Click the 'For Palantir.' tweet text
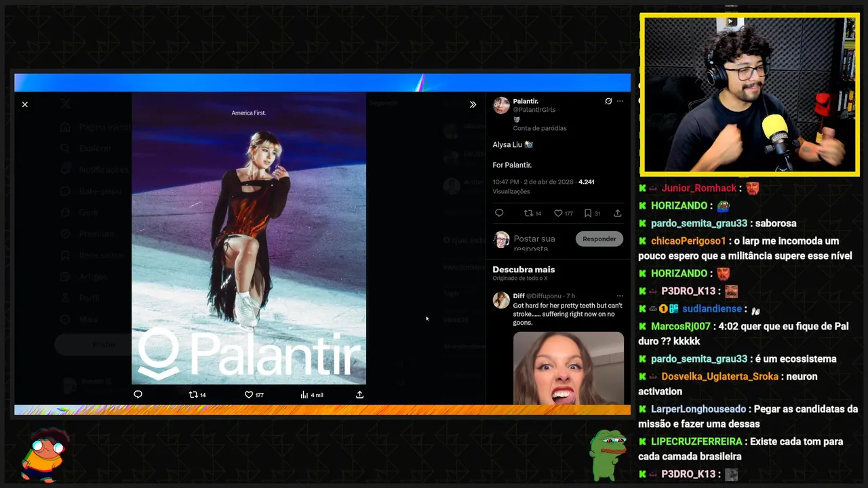The height and width of the screenshot is (488, 868). 512,165
